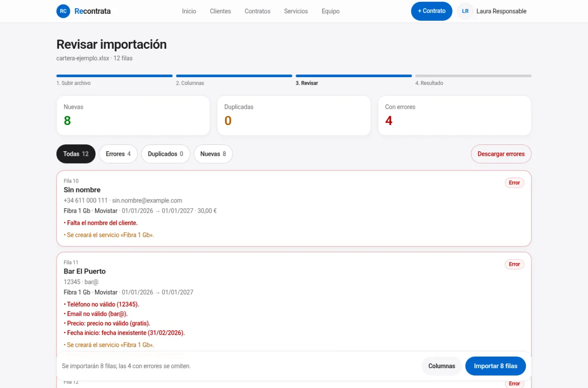The height and width of the screenshot is (388, 588).
Task: Click the Fila 10 service creation notice
Action: pos(109,235)
